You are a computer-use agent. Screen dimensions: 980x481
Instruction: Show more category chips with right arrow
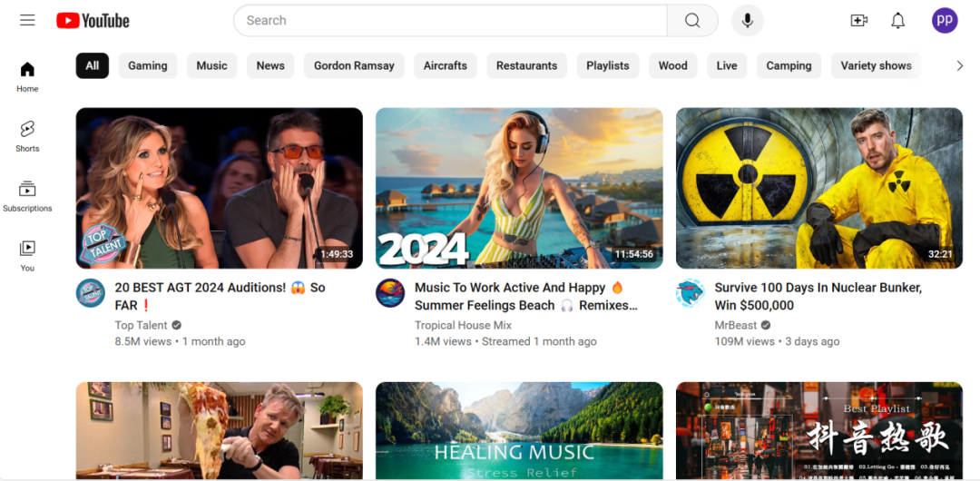pyautogui.click(x=960, y=65)
